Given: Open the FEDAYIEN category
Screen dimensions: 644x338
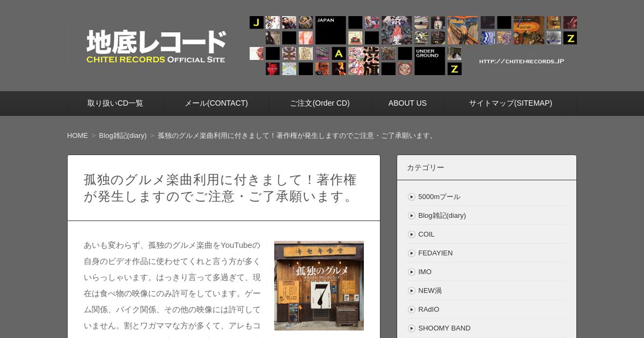Looking at the screenshot, I should tap(436, 253).
